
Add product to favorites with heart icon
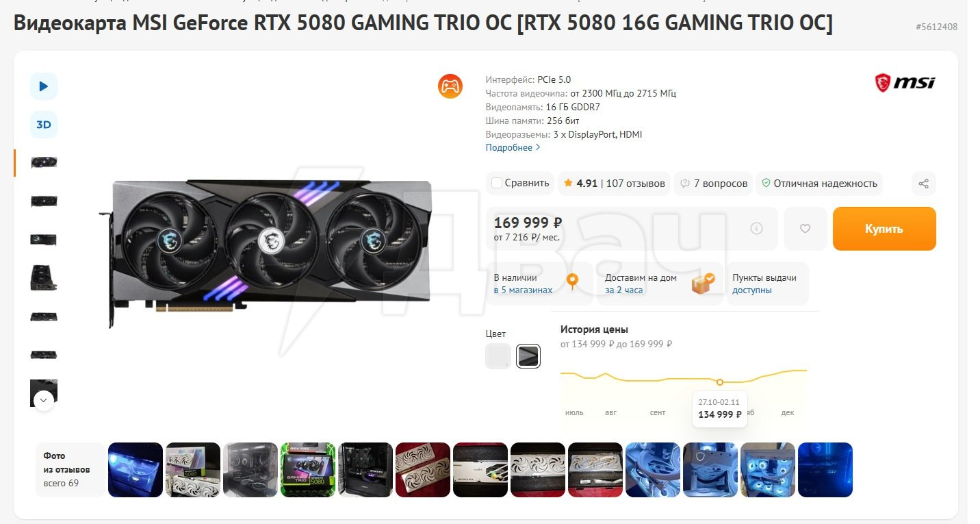pyautogui.click(x=805, y=229)
